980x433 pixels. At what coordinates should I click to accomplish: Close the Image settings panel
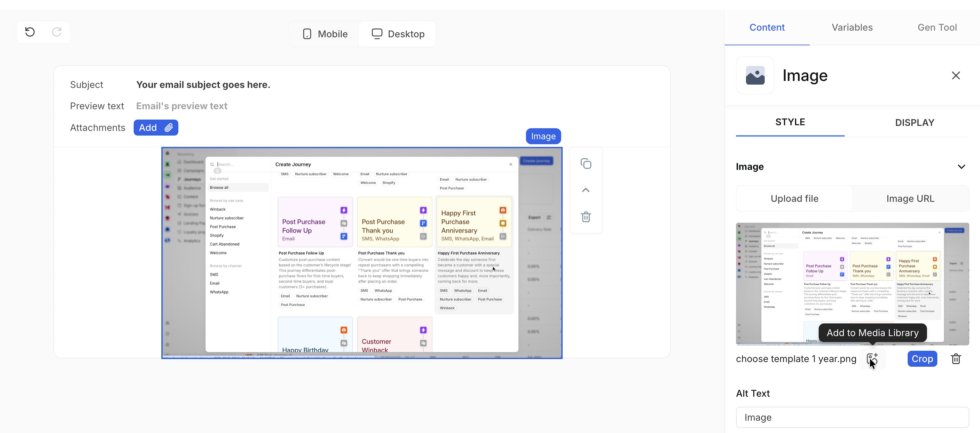coord(956,75)
